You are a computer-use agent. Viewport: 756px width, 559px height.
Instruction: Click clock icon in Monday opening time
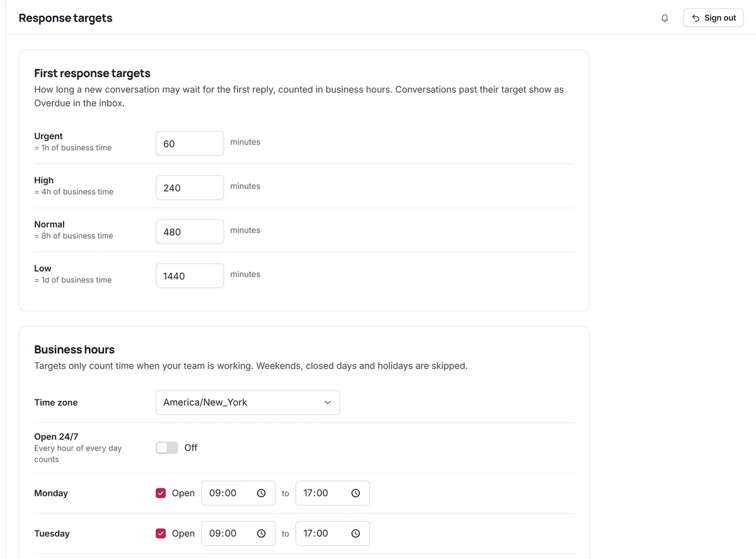(261, 493)
